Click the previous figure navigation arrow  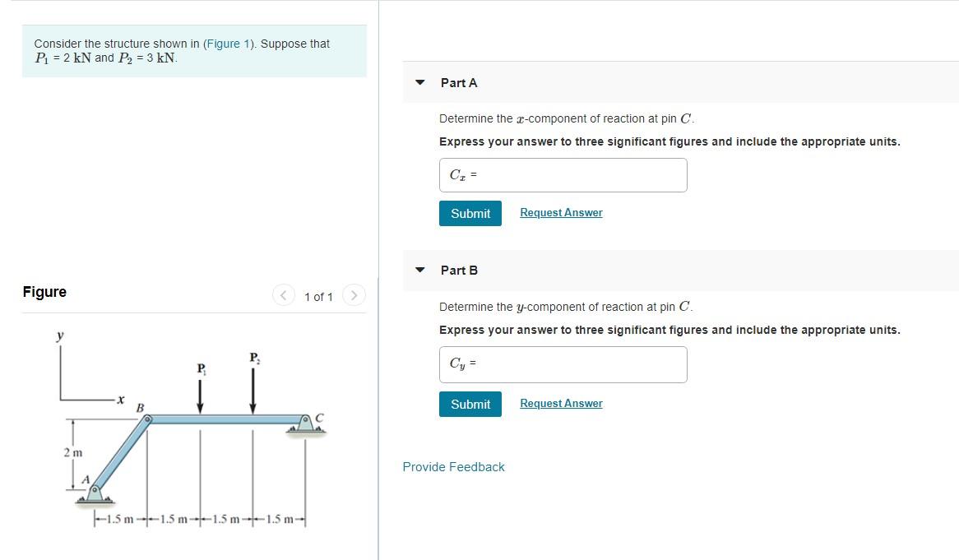point(284,294)
